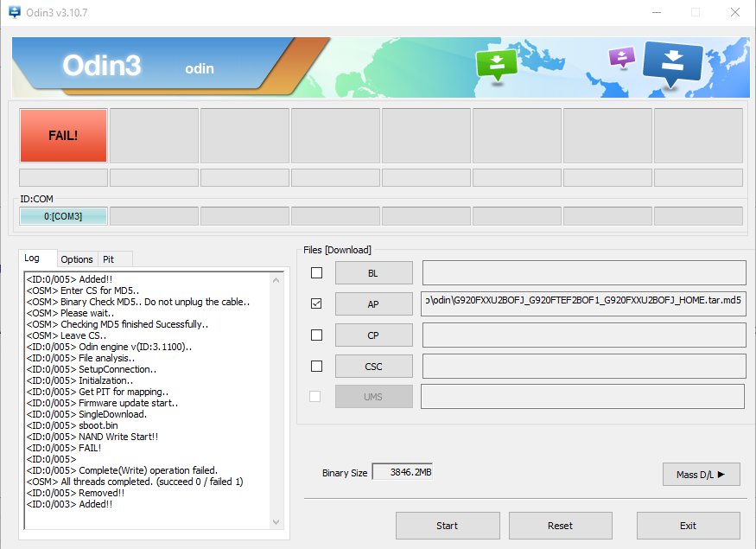This screenshot has height=549, width=756.
Task: Click the purple download bubble icon in banner
Action: [622, 57]
